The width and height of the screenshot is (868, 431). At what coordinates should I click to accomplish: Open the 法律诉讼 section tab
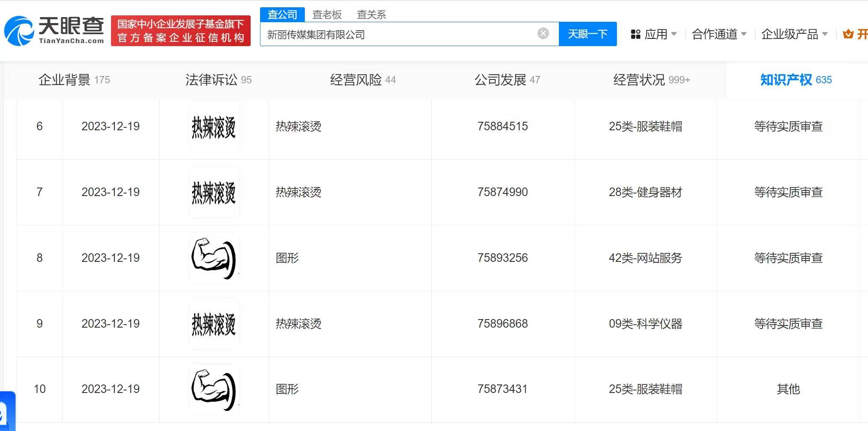pyautogui.click(x=218, y=80)
